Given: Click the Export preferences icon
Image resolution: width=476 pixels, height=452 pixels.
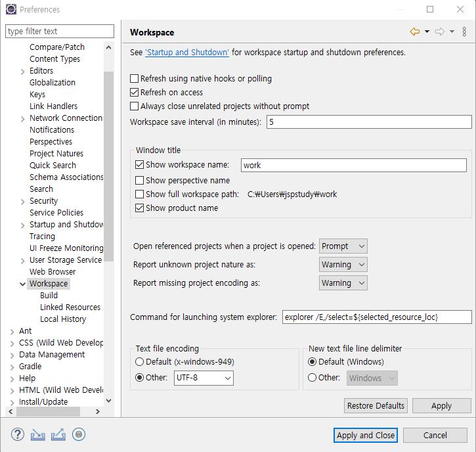Looking at the screenshot, I should click(58, 434).
